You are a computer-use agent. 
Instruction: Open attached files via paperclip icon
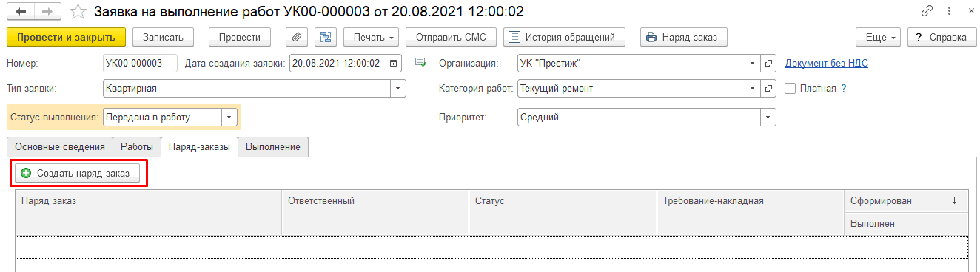(x=297, y=37)
